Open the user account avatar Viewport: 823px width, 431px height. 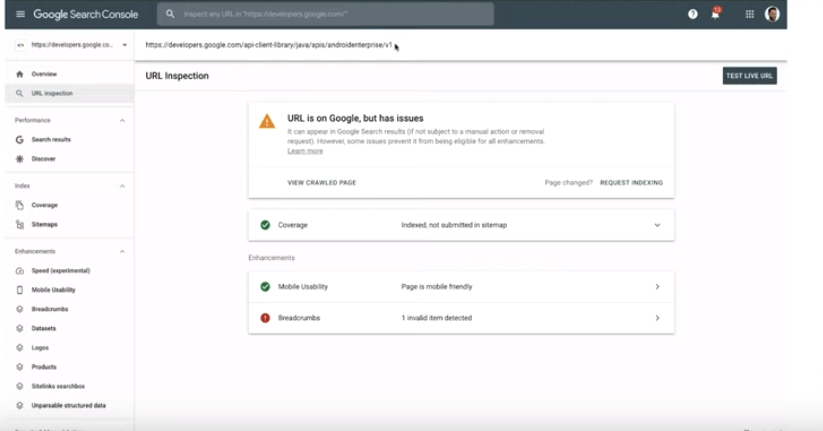pos(772,14)
